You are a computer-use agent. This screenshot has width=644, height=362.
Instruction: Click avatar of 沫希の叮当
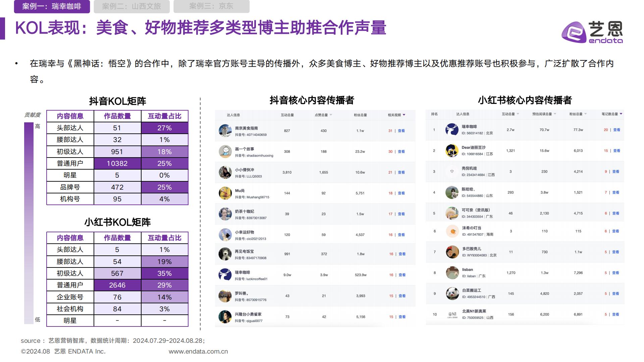452,231
